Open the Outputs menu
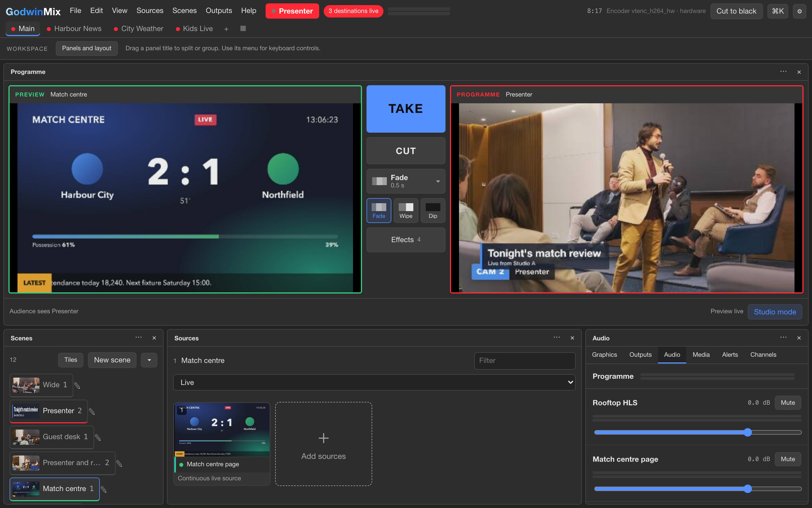812x508 pixels. pyautogui.click(x=219, y=11)
